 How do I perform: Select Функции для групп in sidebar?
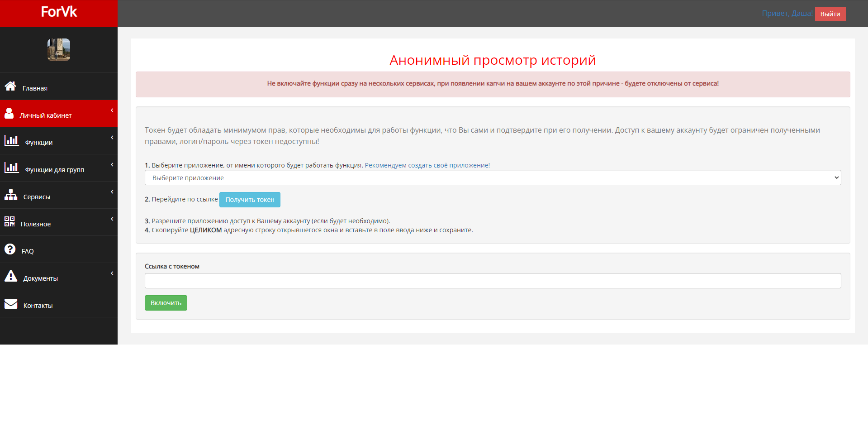tap(59, 168)
